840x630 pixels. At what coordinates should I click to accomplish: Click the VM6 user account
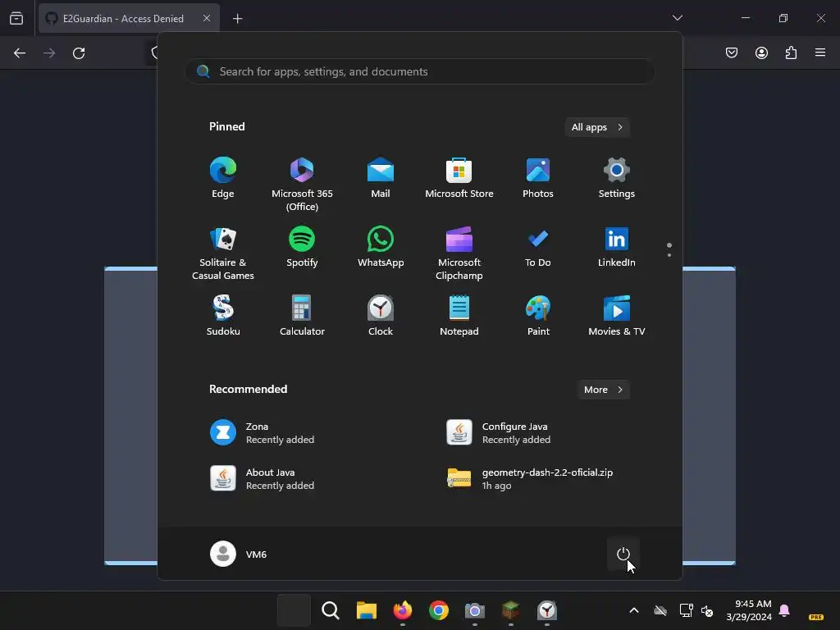point(239,554)
